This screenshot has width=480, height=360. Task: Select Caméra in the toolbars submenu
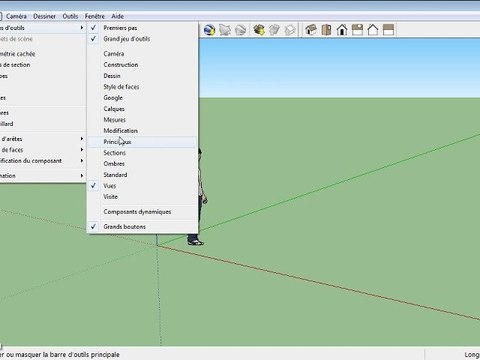142,54
